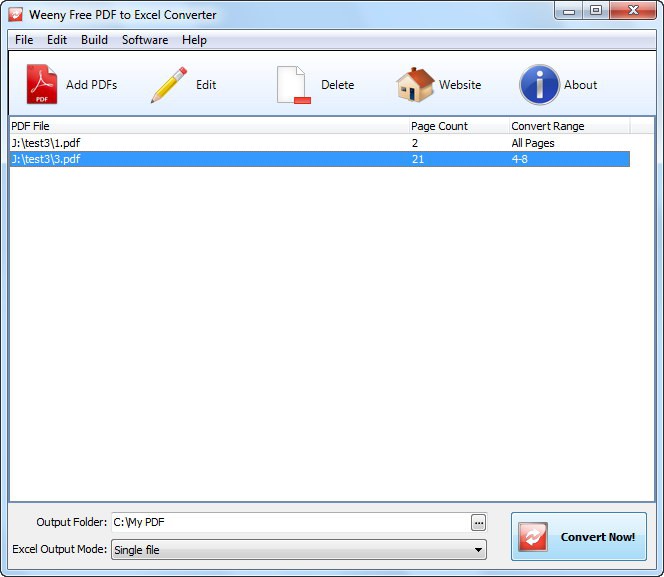The height and width of the screenshot is (577, 664).
Task: Open the Website house icon
Action: (x=415, y=84)
